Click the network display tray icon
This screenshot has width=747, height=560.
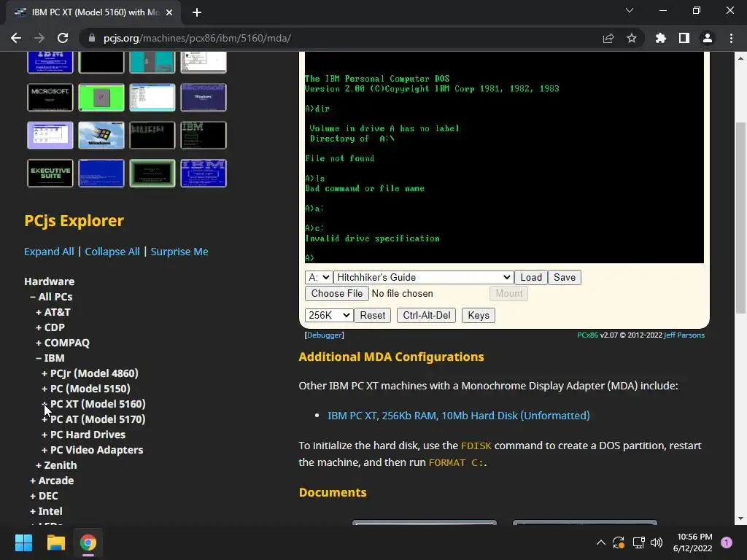[638, 542]
